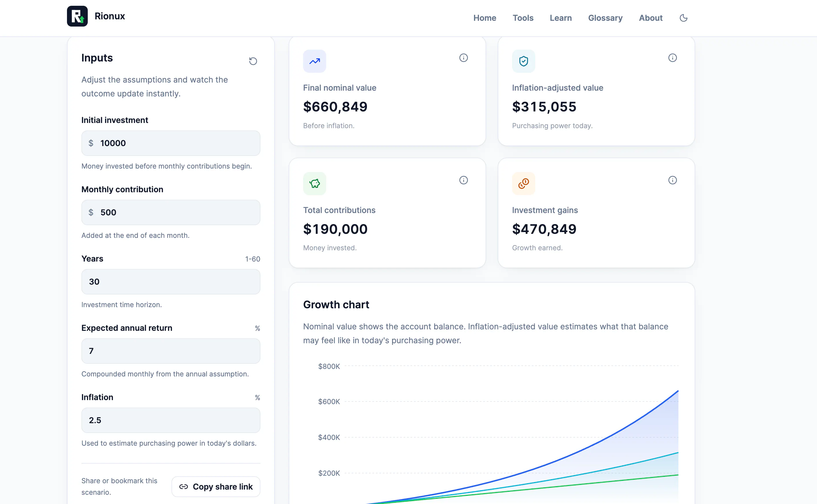Click the $600K axis label
This screenshot has width=817, height=504.
tap(329, 401)
